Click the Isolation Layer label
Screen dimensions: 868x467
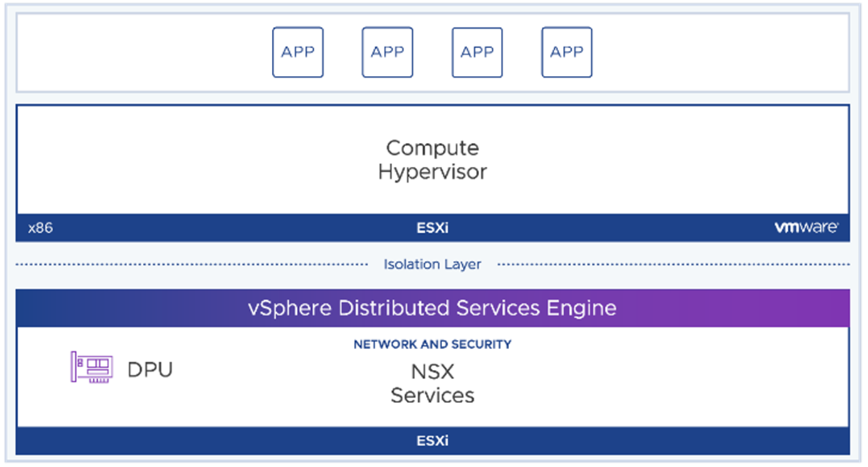point(432,265)
